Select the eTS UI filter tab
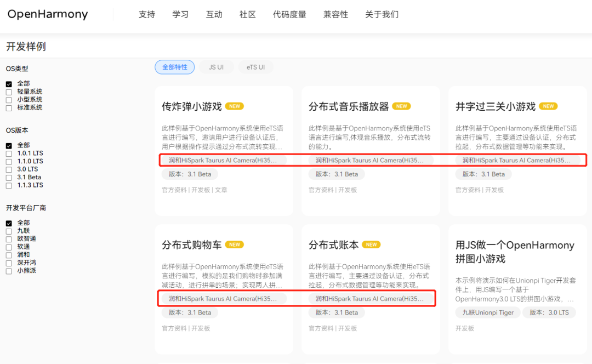Viewport: 592px width, 364px height. [255, 67]
